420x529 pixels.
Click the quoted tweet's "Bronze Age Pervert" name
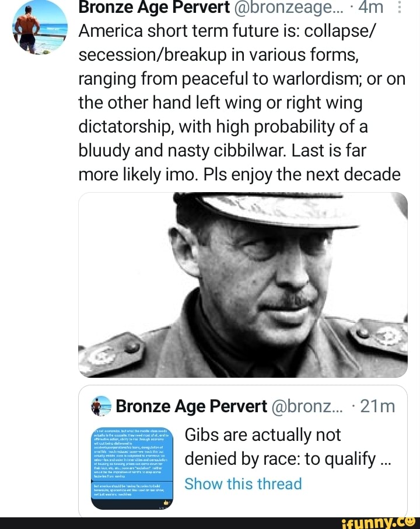tap(191, 406)
